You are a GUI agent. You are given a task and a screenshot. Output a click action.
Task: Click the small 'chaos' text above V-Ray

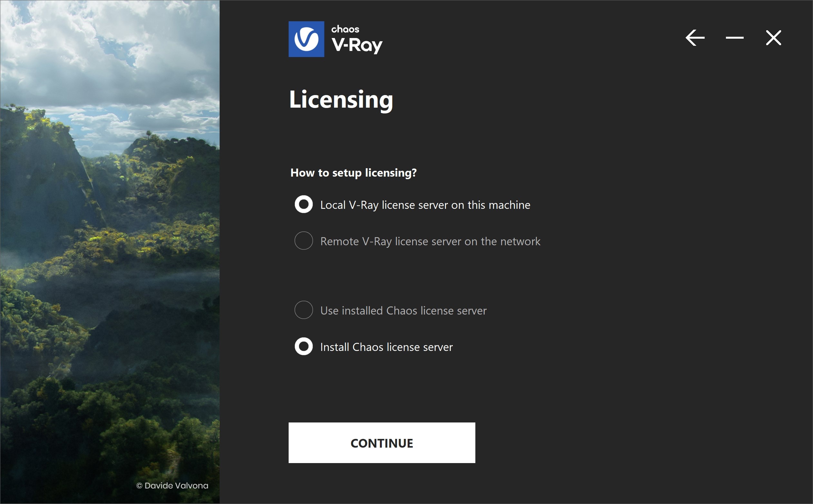coord(345,29)
